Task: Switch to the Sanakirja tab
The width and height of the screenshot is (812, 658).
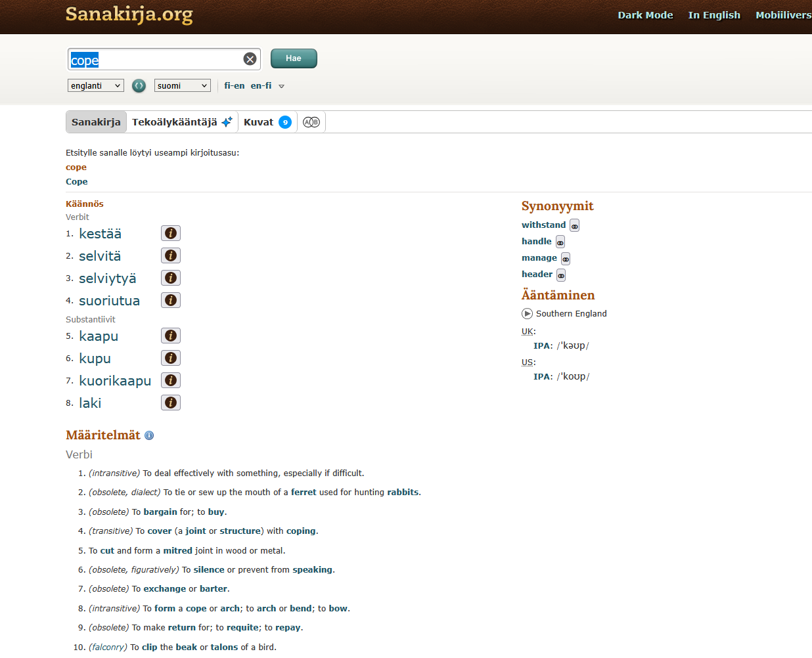Action: click(96, 122)
